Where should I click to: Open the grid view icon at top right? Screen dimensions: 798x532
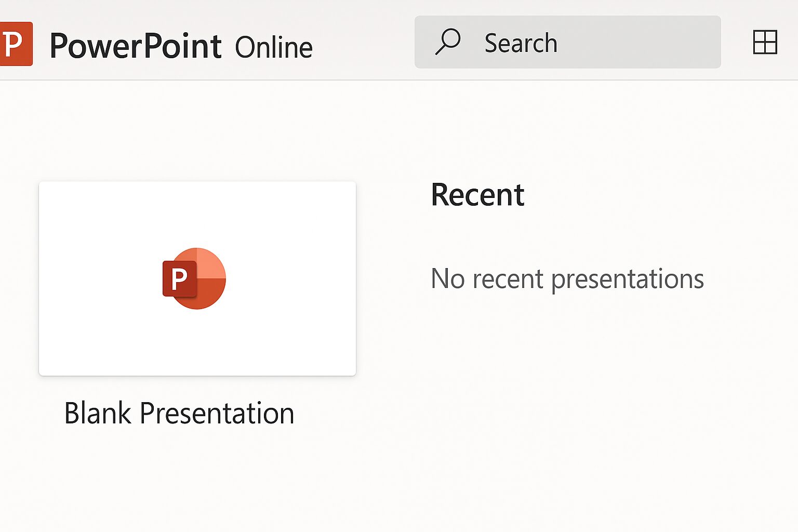click(765, 42)
